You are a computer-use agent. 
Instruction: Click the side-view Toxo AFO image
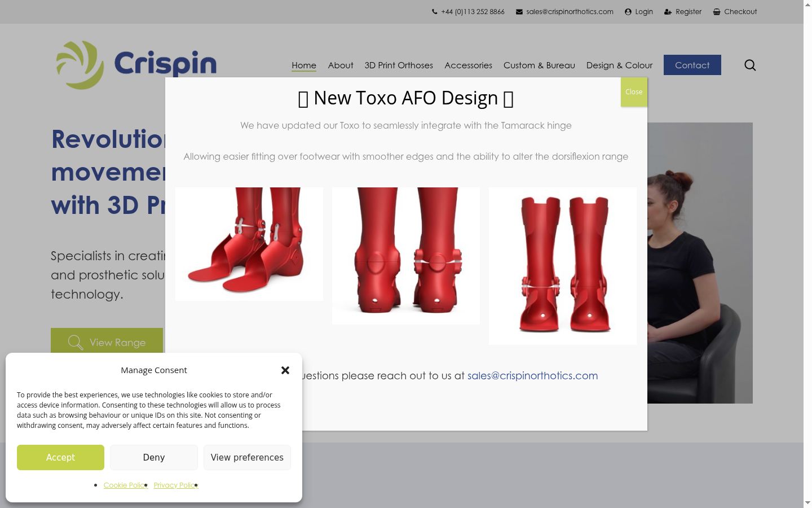[x=249, y=244]
